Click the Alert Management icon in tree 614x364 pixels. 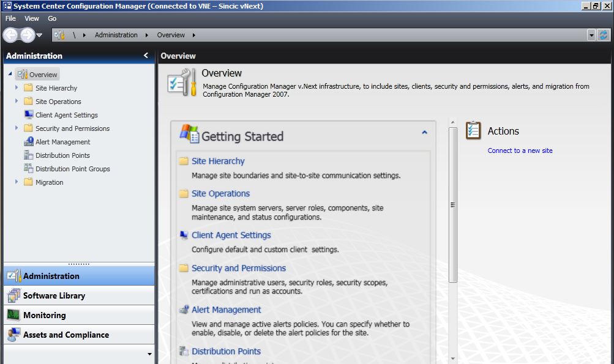[29, 141]
